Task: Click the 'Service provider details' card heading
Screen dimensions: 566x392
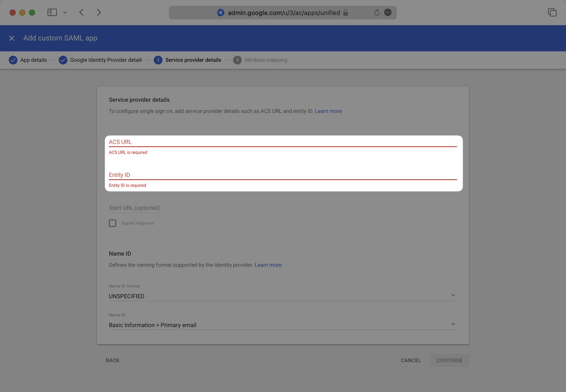Action: [x=139, y=100]
